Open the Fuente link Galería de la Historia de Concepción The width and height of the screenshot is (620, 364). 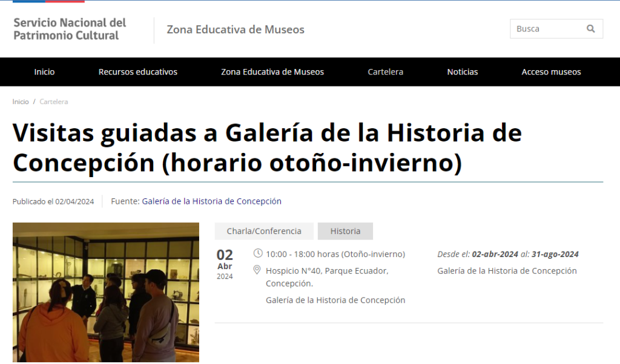point(211,201)
